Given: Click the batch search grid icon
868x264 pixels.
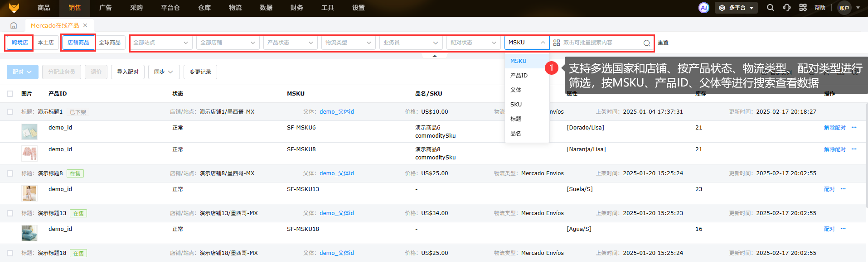Looking at the screenshot, I should point(557,43).
